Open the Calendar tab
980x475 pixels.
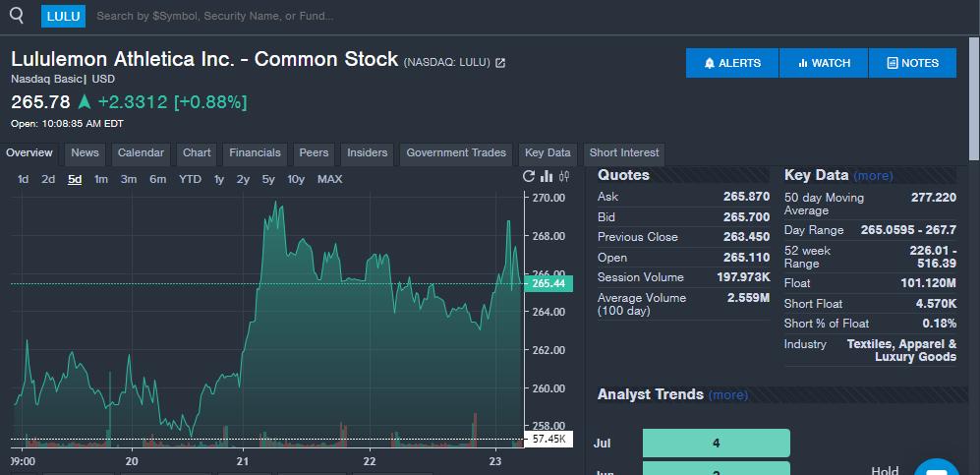tap(141, 153)
